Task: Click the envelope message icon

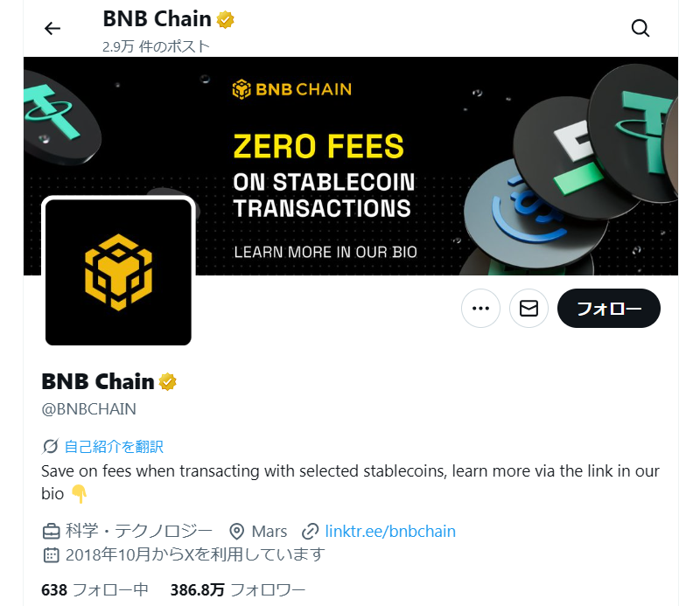Action: (528, 309)
